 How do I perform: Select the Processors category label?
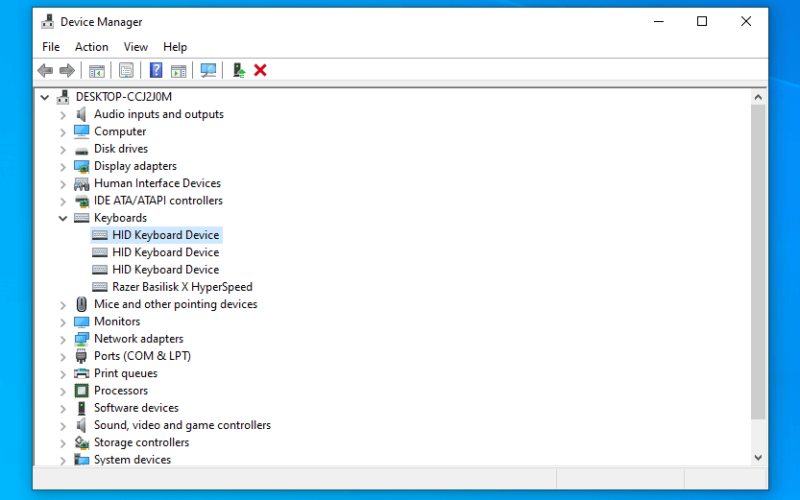(x=121, y=391)
